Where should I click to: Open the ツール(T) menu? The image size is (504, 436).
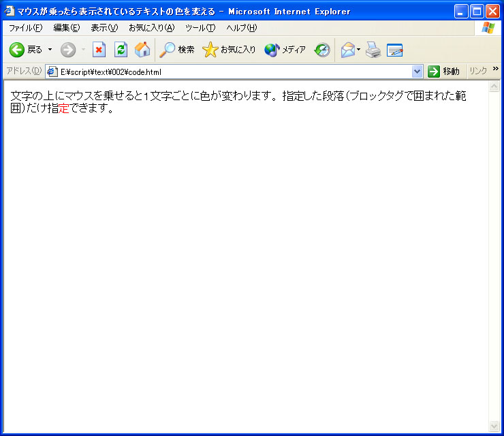pos(200,28)
